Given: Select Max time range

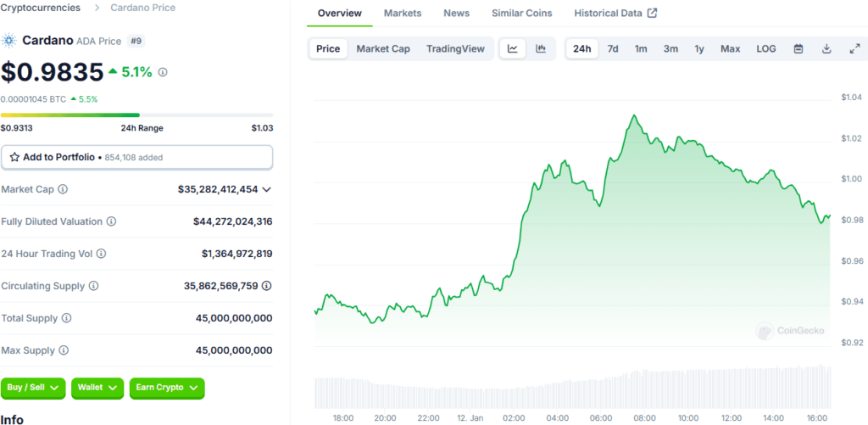Looking at the screenshot, I should (731, 48).
